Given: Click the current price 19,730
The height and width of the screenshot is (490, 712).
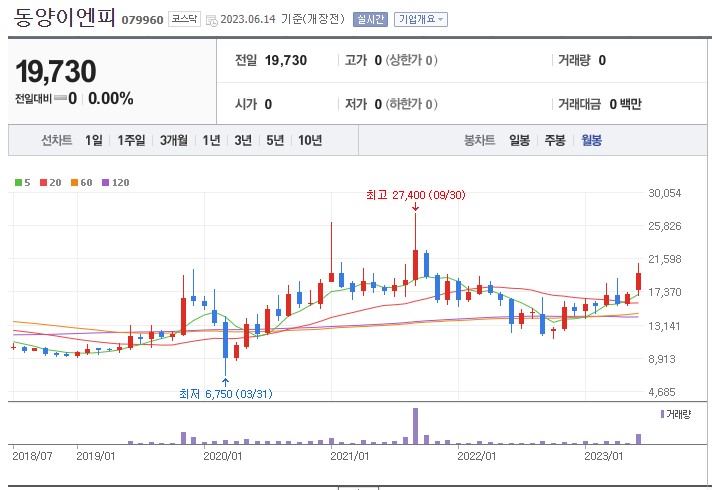Looking at the screenshot, I should click(x=55, y=71).
